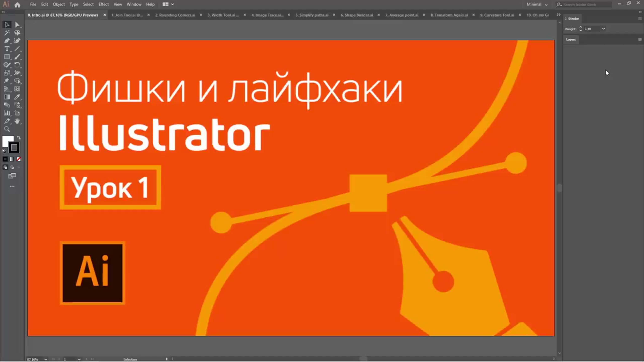Enable Draw Behind mode
644x362 pixels.
tap(12, 167)
